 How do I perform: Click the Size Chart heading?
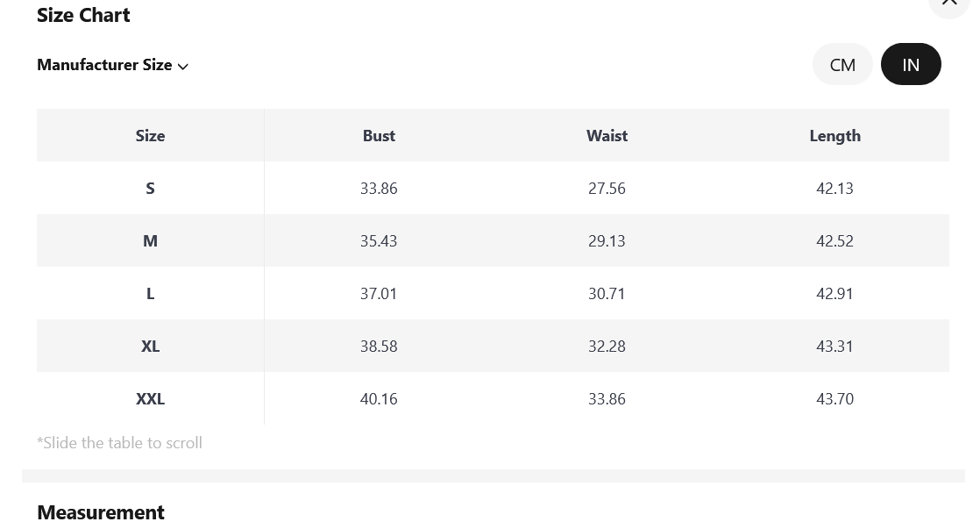(83, 15)
